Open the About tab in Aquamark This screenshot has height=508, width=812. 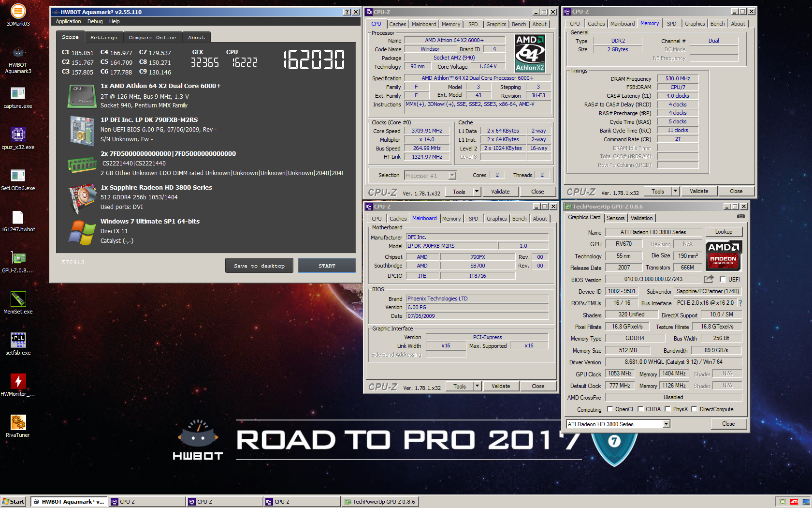(196, 37)
